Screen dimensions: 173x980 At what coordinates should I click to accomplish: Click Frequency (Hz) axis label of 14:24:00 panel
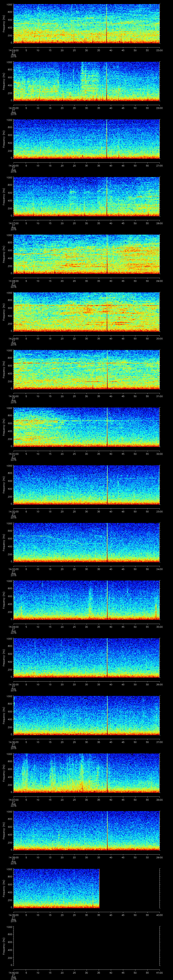point(4,24)
